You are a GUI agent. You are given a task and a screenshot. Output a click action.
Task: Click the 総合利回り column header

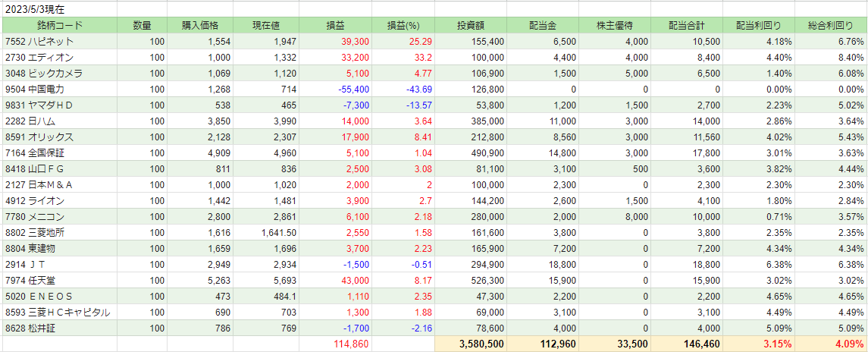click(x=832, y=26)
